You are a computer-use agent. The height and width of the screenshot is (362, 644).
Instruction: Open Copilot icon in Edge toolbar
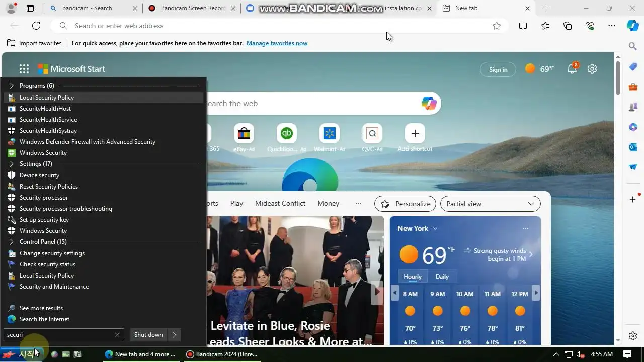click(x=633, y=26)
